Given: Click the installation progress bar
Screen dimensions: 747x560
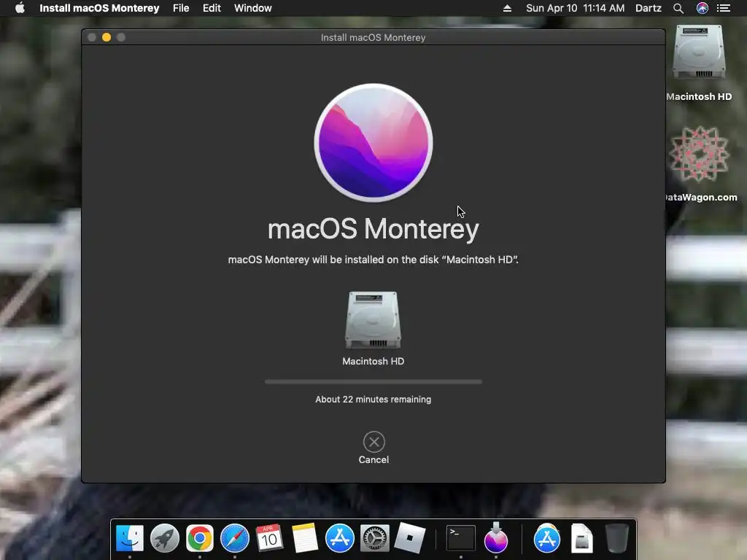Looking at the screenshot, I should pos(373,381).
